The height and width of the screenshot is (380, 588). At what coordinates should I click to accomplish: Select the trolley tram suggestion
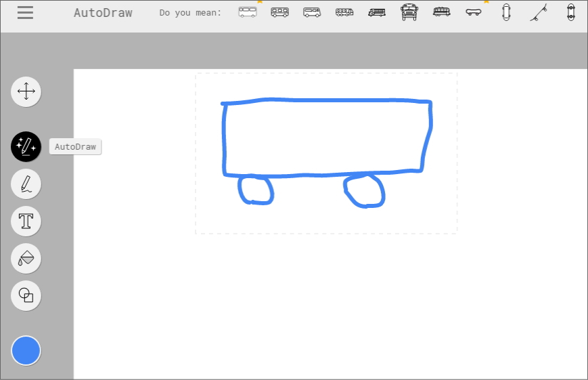click(x=441, y=12)
